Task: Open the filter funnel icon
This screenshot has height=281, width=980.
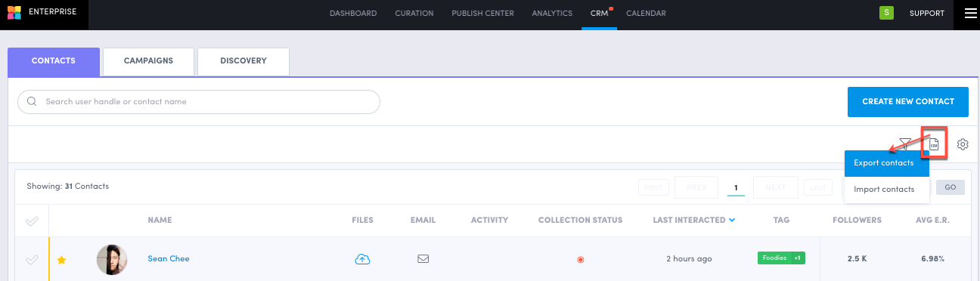Action: click(x=904, y=144)
